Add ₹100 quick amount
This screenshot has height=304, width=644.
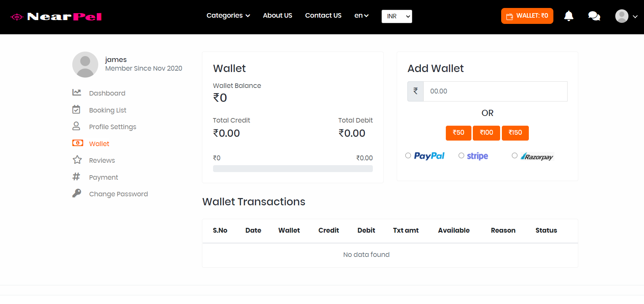486,133
